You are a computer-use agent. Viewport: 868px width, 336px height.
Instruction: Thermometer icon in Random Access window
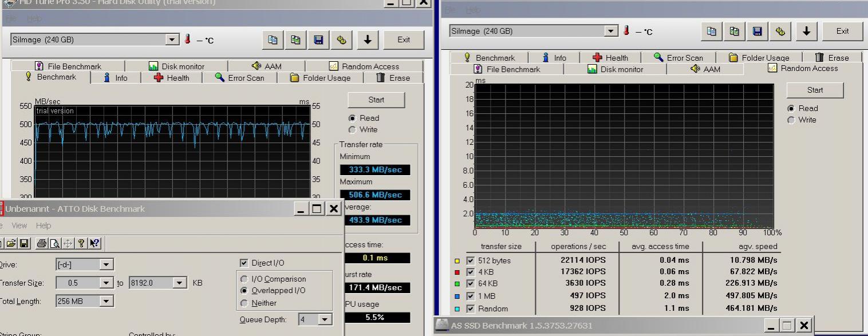(626, 31)
